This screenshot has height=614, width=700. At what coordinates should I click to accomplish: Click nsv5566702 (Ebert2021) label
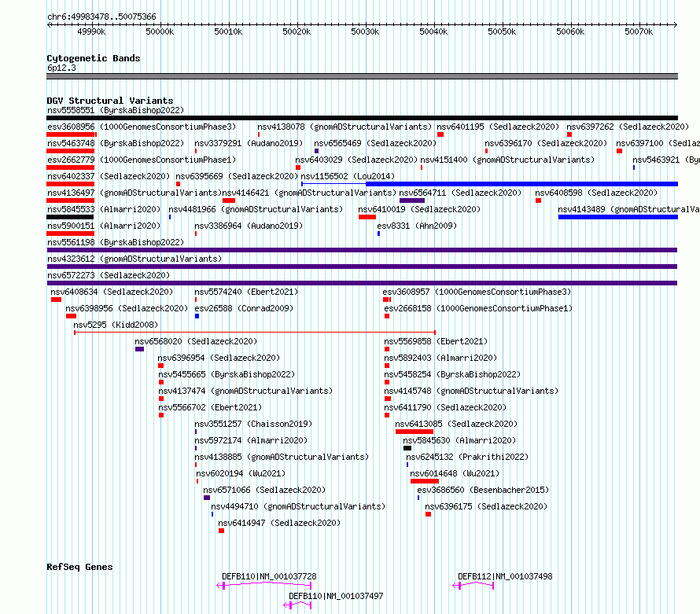coord(210,407)
